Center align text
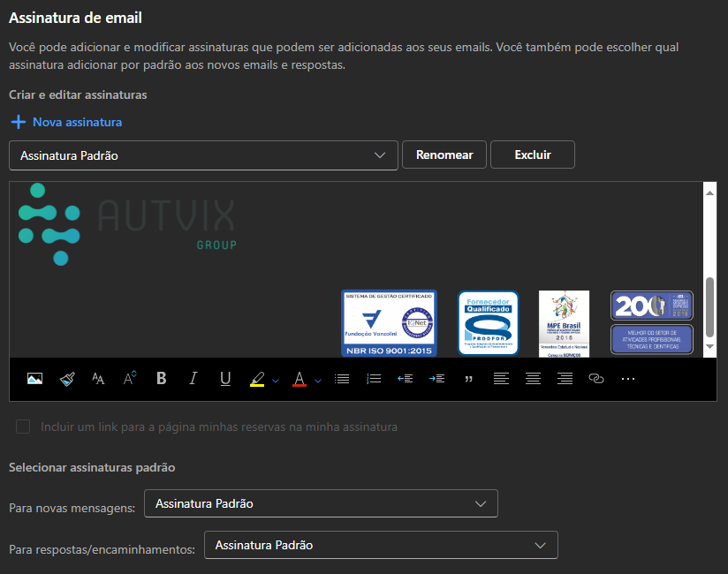Screen dimensions: 728x574 [x=533, y=379]
